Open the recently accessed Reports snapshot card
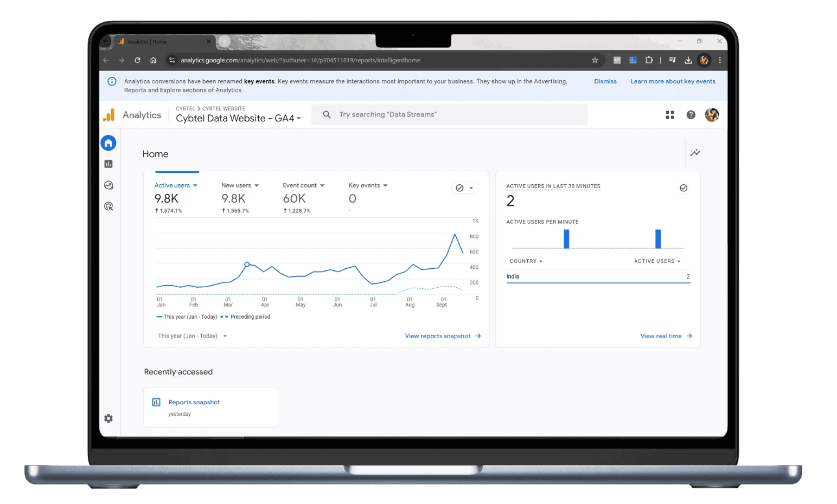This screenshot has width=837, height=504. click(210, 407)
